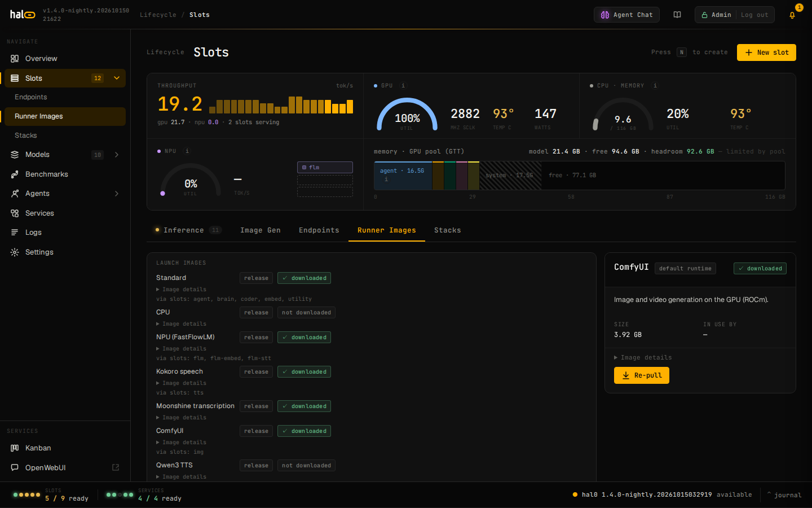This screenshot has width=812, height=508.
Task: Click the Settings gear icon
Action: 15,252
